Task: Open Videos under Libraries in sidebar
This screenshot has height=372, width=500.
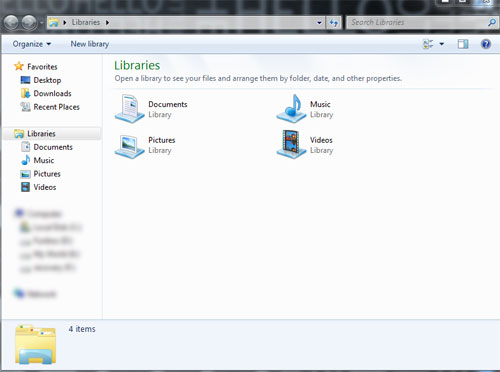Action: (x=45, y=187)
